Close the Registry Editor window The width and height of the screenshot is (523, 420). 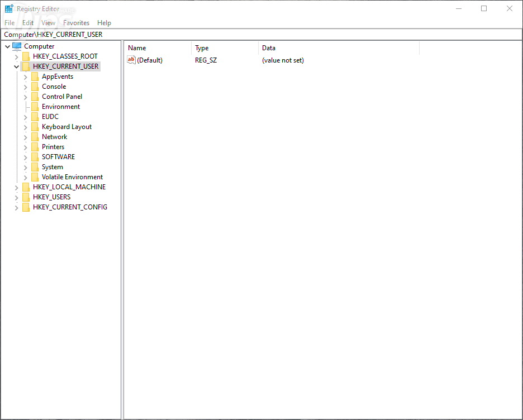[x=510, y=8]
